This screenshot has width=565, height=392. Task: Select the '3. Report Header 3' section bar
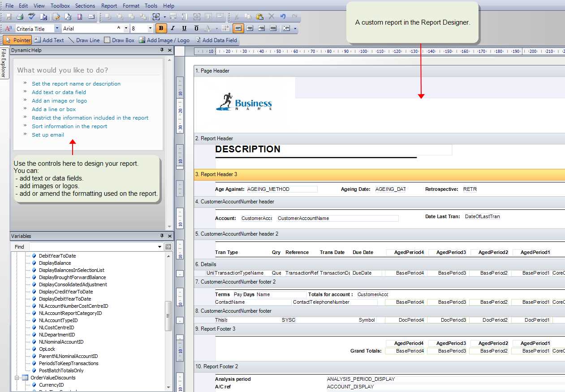[x=379, y=174]
